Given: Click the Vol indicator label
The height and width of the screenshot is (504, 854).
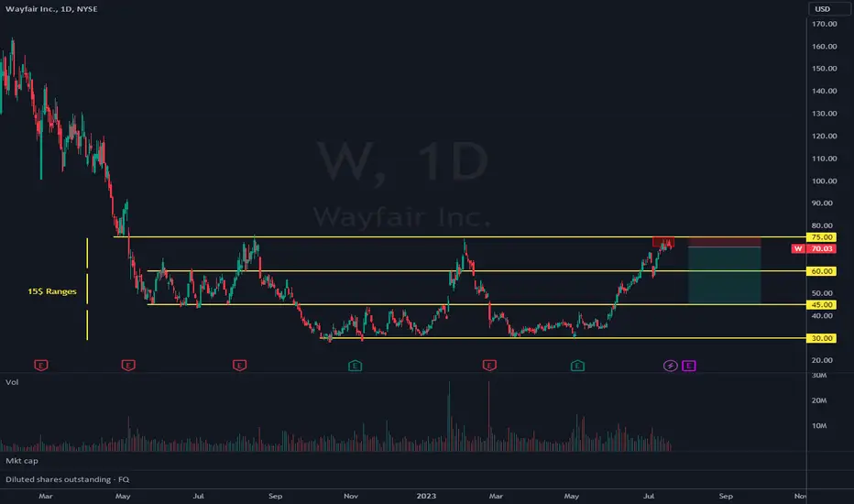Looking at the screenshot, I should coord(12,382).
